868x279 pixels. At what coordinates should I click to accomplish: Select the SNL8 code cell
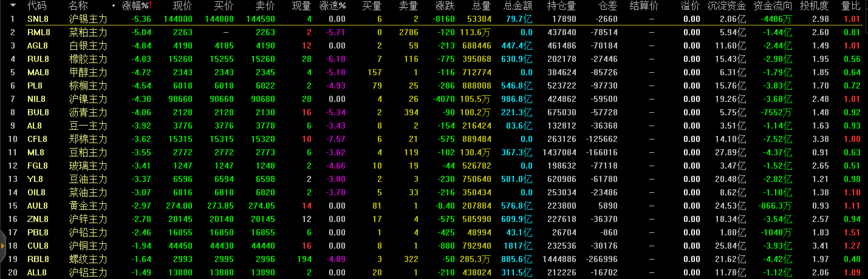[x=38, y=19]
